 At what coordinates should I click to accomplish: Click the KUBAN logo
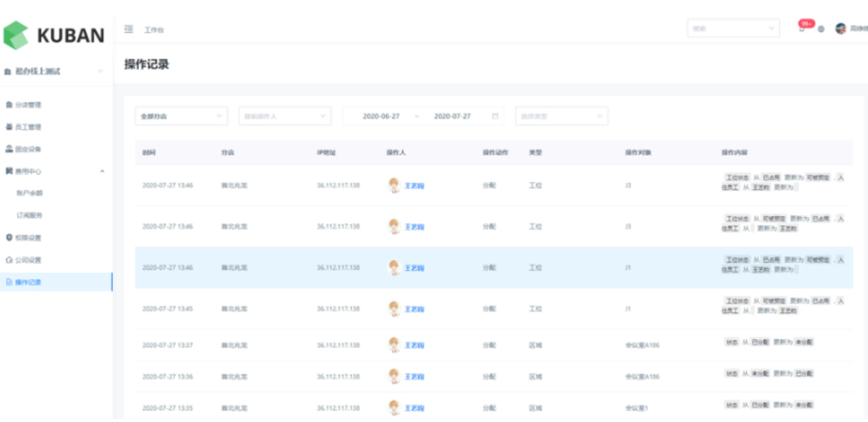click(54, 35)
